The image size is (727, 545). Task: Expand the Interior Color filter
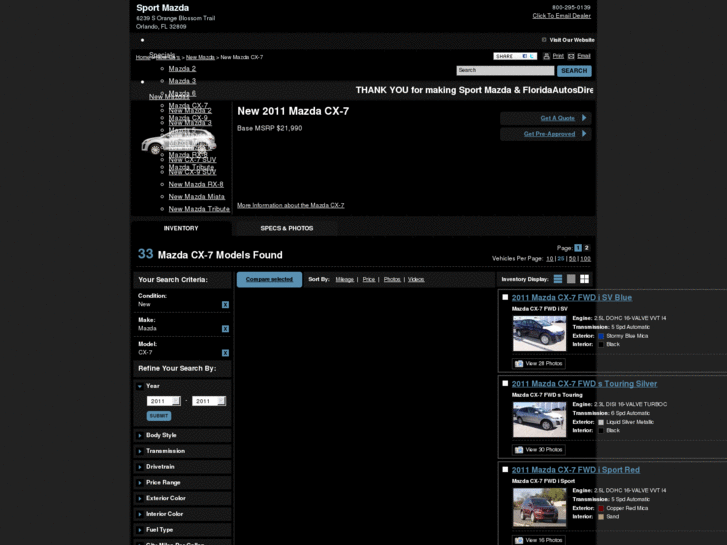click(x=182, y=514)
